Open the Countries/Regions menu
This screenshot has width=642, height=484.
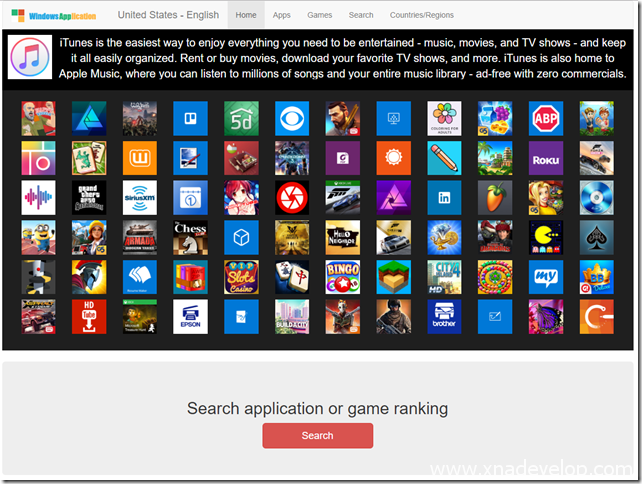[x=421, y=15]
